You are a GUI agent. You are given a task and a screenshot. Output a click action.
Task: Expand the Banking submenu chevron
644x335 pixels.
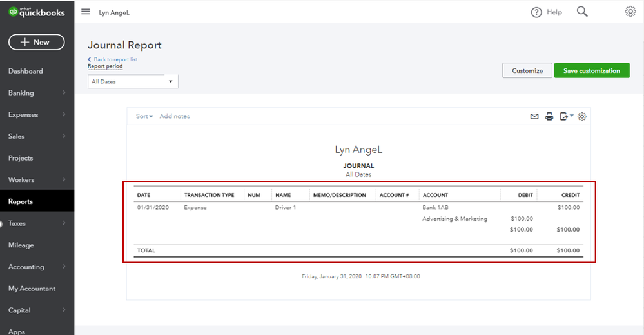[64, 92]
